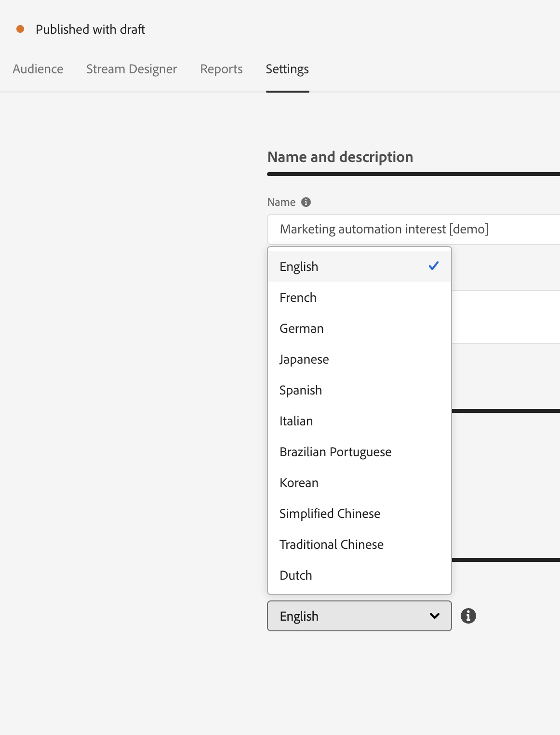Choose Spanish as the language
This screenshot has height=735, width=560.
(x=300, y=390)
